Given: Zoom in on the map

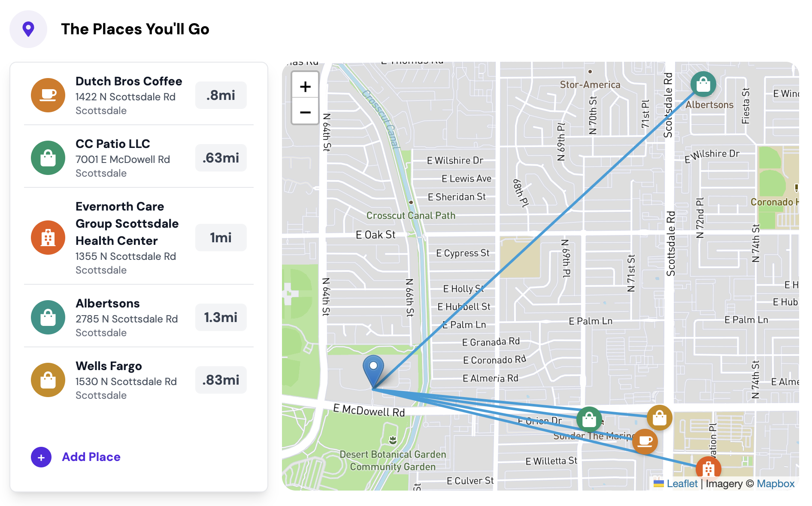Looking at the screenshot, I should 305,87.
